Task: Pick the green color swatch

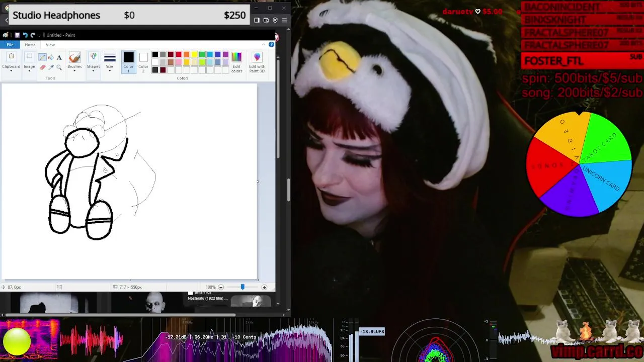Action: pyautogui.click(x=202, y=54)
